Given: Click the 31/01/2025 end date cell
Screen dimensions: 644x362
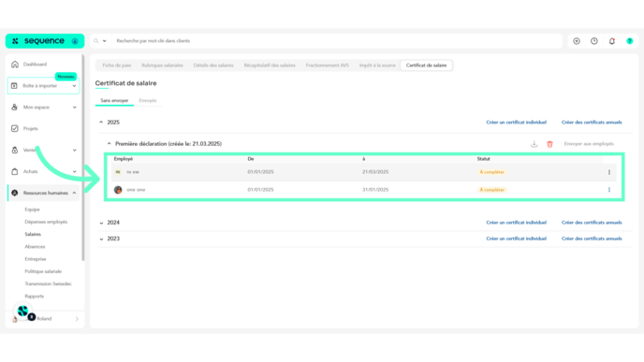Looking at the screenshot, I should pyautogui.click(x=375, y=190).
